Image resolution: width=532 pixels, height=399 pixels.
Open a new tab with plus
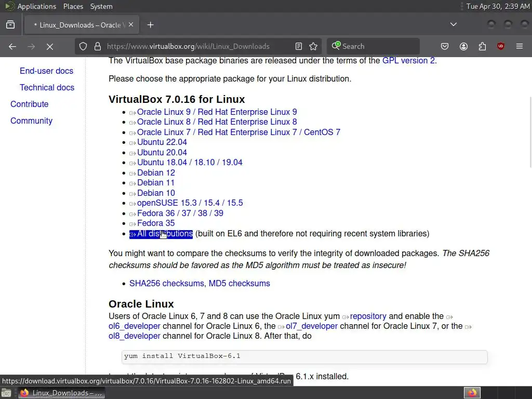pyautogui.click(x=151, y=25)
